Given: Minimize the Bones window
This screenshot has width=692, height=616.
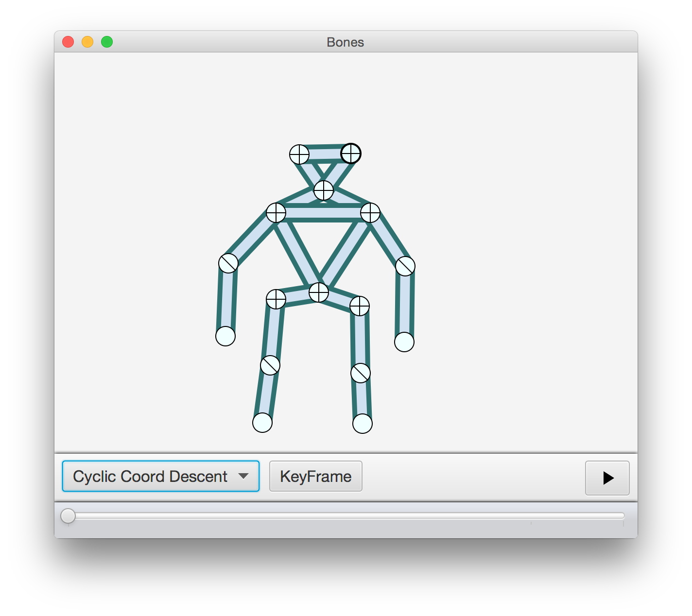Looking at the screenshot, I should coord(87,42).
